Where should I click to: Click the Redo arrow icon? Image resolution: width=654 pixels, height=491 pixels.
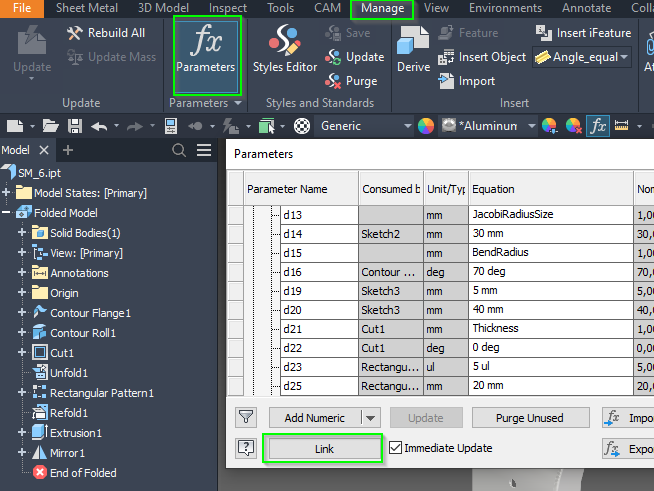(135, 126)
